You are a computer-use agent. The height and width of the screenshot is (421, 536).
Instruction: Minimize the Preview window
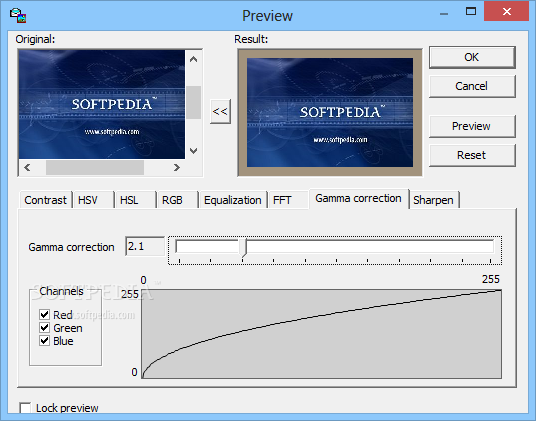[444, 14]
